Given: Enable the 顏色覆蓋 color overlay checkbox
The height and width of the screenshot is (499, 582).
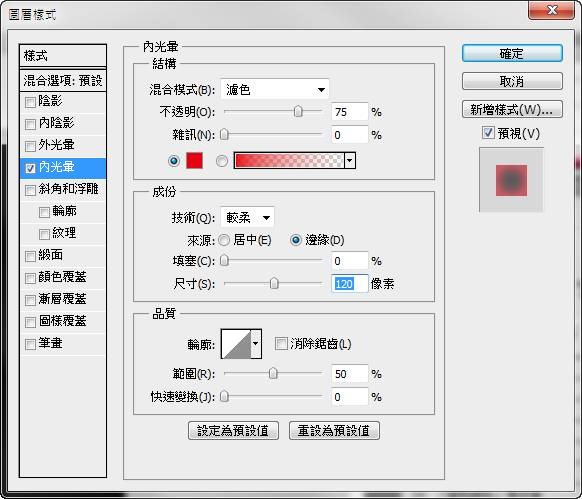Looking at the screenshot, I should tap(30, 278).
